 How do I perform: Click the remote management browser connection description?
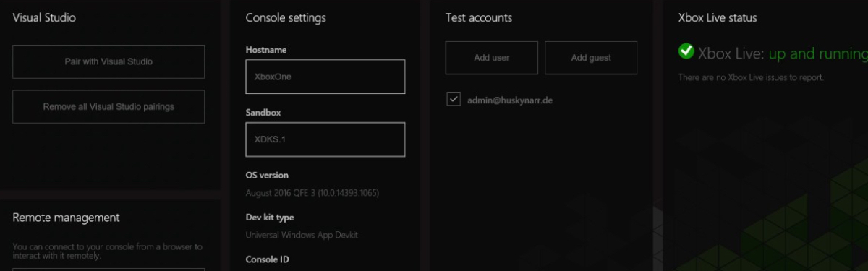click(108, 251)
